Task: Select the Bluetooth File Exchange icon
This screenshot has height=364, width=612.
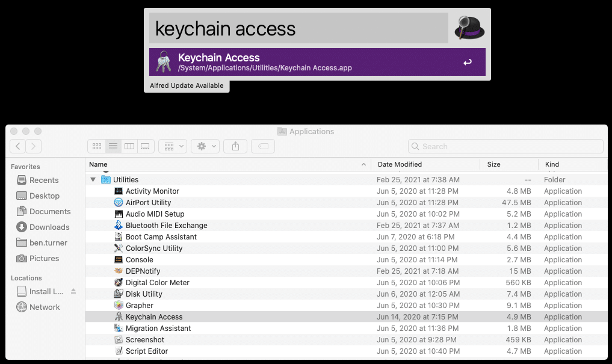Action: tap(119, 225)
